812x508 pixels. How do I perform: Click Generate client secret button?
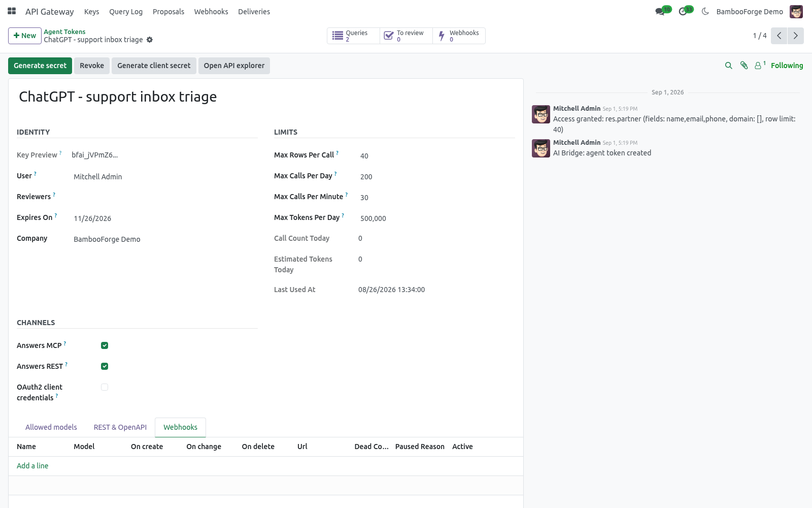(154, 66)
